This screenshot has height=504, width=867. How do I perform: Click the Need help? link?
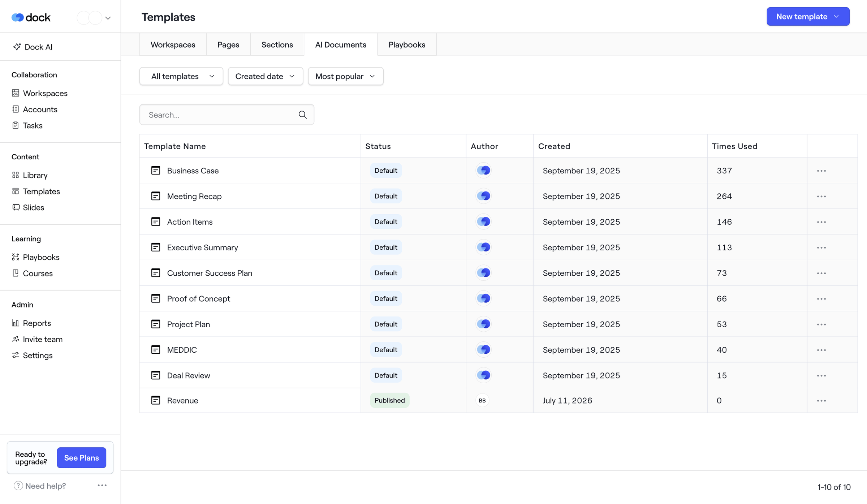(40, 486)
